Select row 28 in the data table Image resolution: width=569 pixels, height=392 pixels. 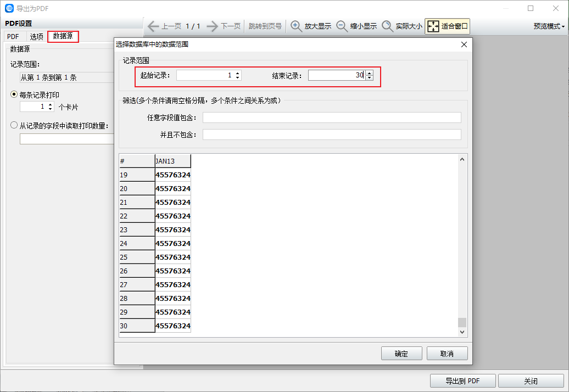point(155,299)
